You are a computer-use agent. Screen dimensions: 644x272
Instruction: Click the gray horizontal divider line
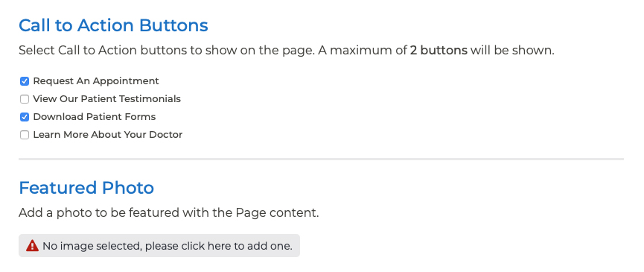click(321, 159)
